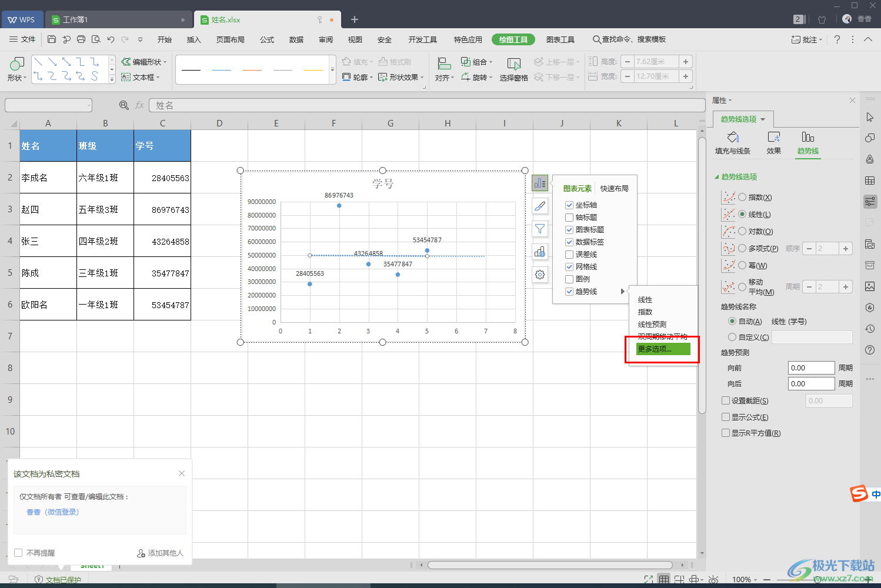Screen dimensions: 881x588
Task: Click the Add Others (添加其他人) link
Action: coord(161,553)
